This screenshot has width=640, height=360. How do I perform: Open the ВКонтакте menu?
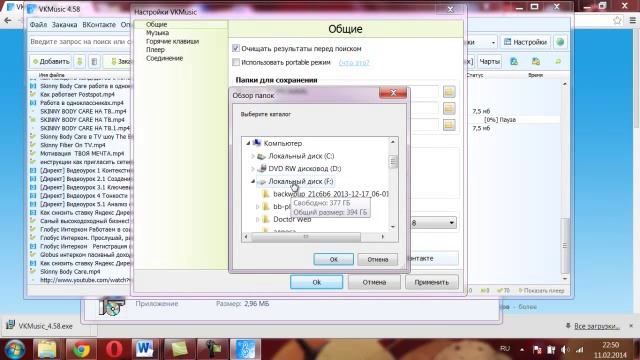[99, 24]
